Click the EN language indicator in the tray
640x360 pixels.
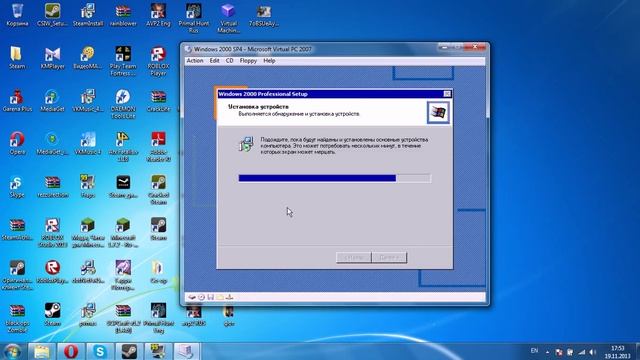[x=534, y=351]
